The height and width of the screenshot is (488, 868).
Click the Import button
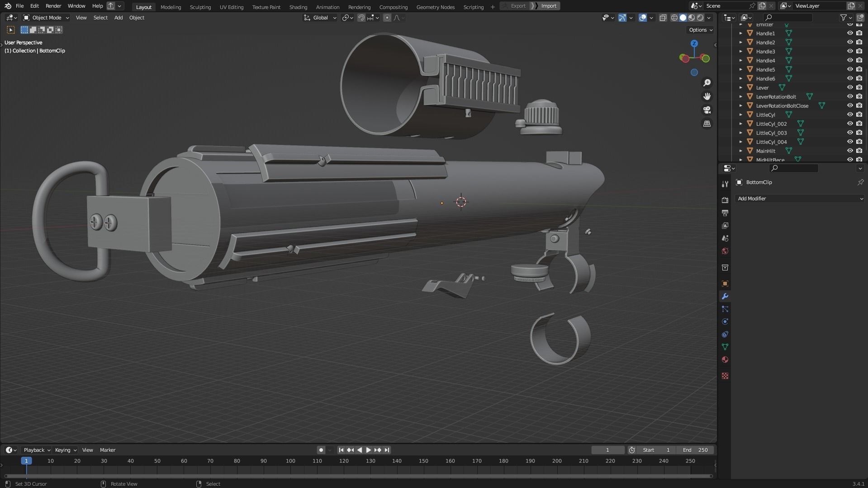pyautogui.click(x=545, y=6)
